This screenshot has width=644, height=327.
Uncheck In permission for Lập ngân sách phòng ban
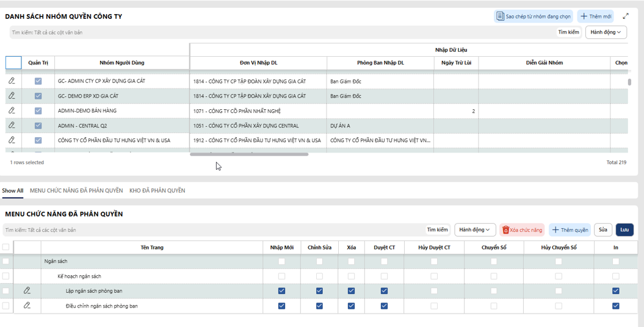tap(616, 290)
